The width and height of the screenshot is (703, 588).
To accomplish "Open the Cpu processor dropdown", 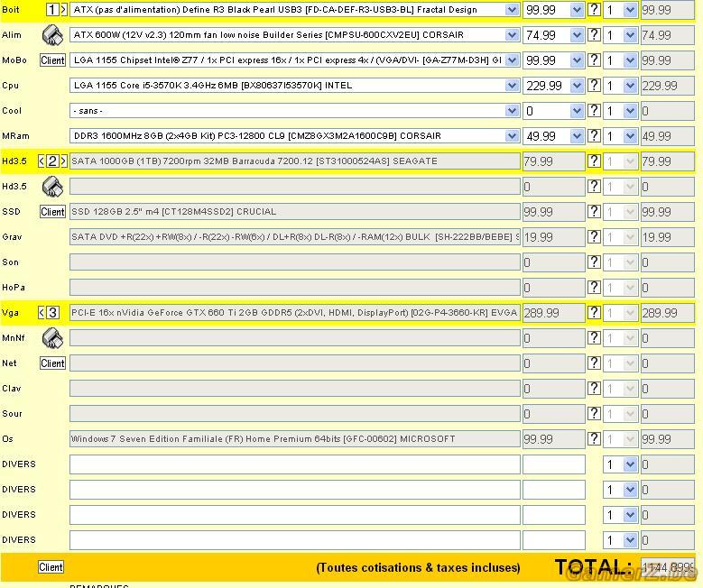I will coord(294,85).
